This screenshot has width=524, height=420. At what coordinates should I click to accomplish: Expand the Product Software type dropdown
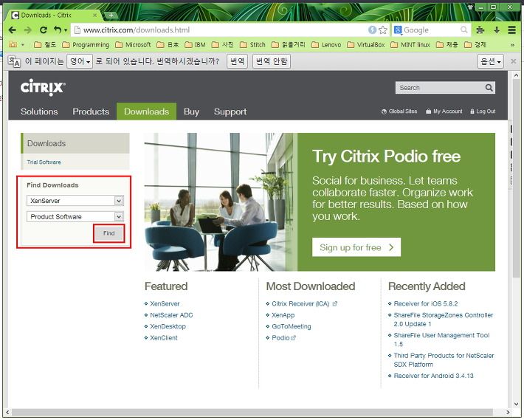point(119,217)
